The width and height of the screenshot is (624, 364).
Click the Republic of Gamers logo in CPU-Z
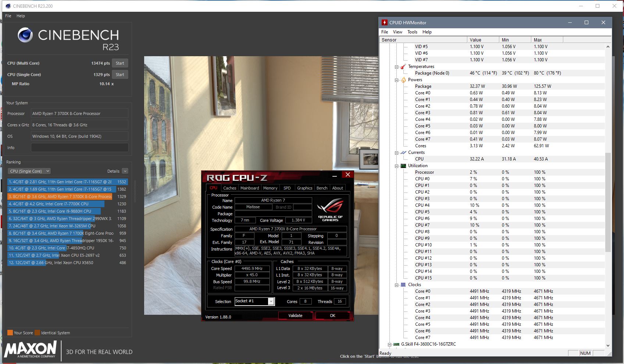[330, 210]
